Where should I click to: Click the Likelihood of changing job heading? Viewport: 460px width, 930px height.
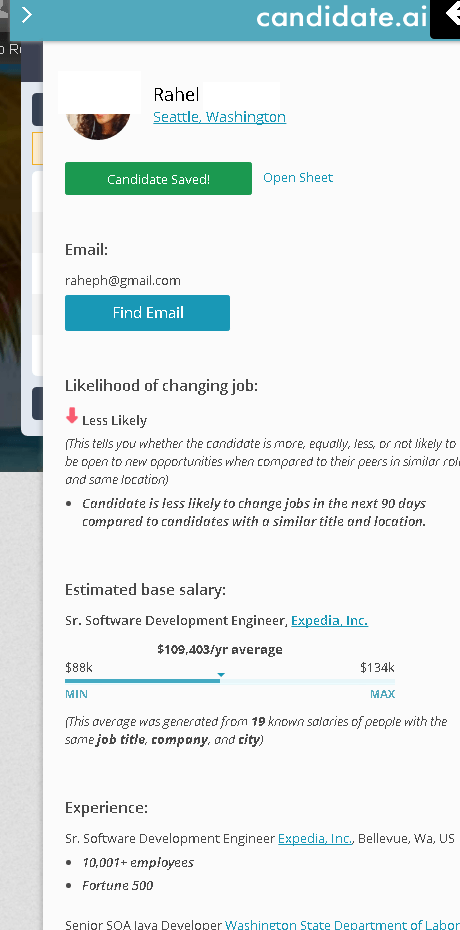tap(161, 386)
